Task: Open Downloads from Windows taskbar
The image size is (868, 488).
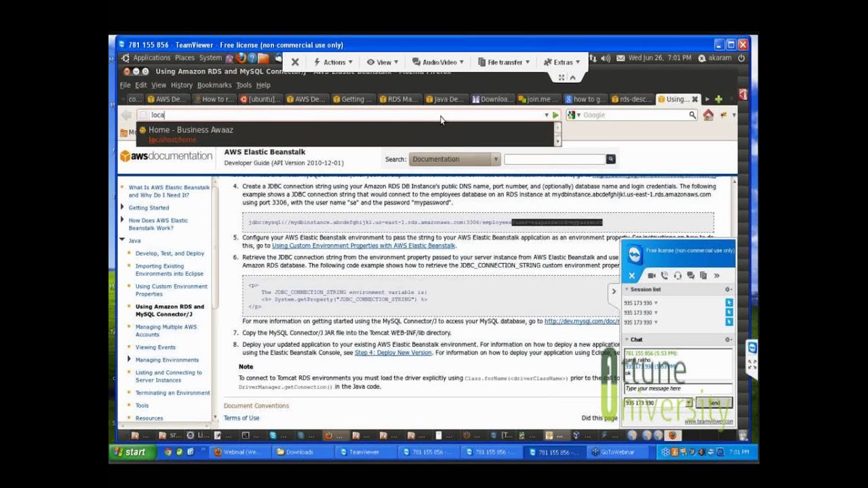Action: pyautogui.click(x=303, y=452)
